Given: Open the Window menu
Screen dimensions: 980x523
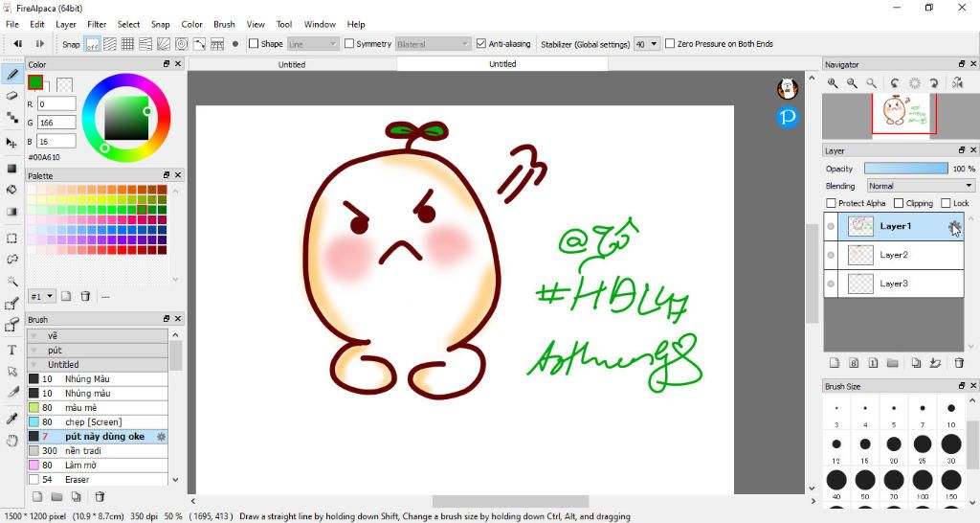Looking at the screenshot, I should [x=320, y=24].
